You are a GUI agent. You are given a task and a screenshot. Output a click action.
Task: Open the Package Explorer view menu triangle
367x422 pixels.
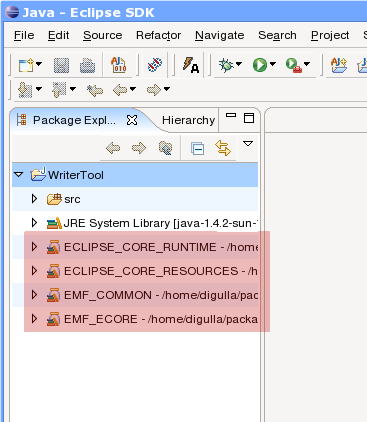pos(248,144)
